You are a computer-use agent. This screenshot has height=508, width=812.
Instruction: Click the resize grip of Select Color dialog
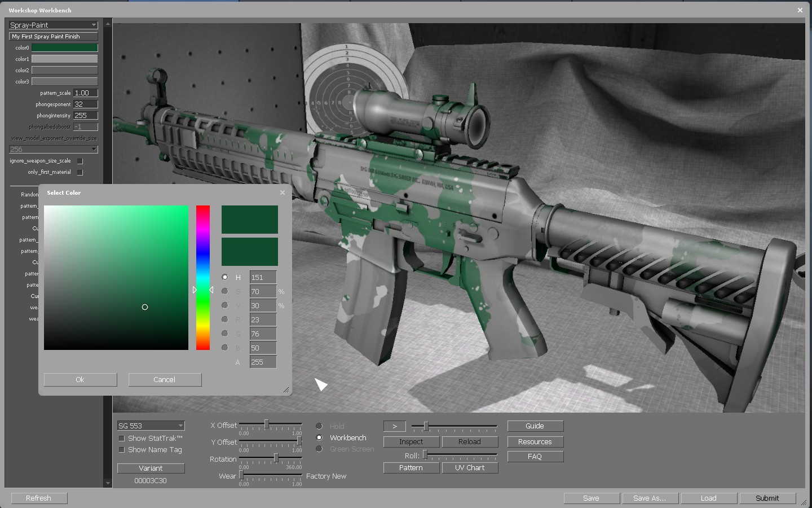(x=286, y=389)
